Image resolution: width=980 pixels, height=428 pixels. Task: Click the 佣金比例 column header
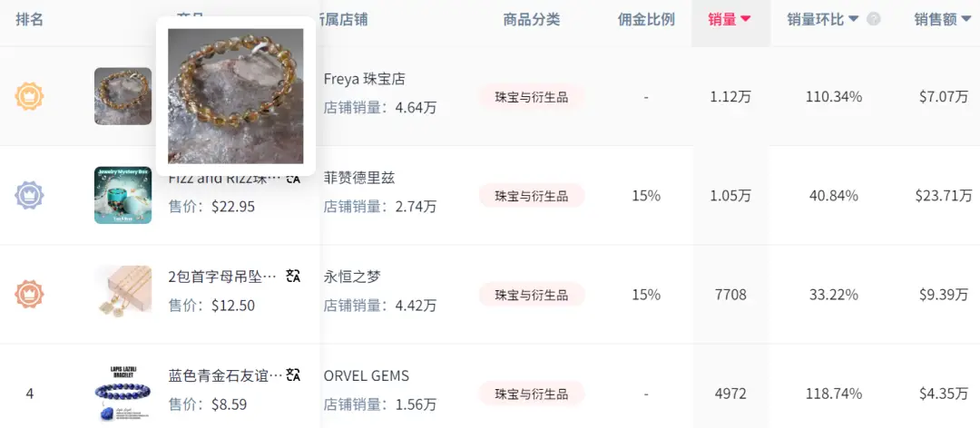click(646, 19)
